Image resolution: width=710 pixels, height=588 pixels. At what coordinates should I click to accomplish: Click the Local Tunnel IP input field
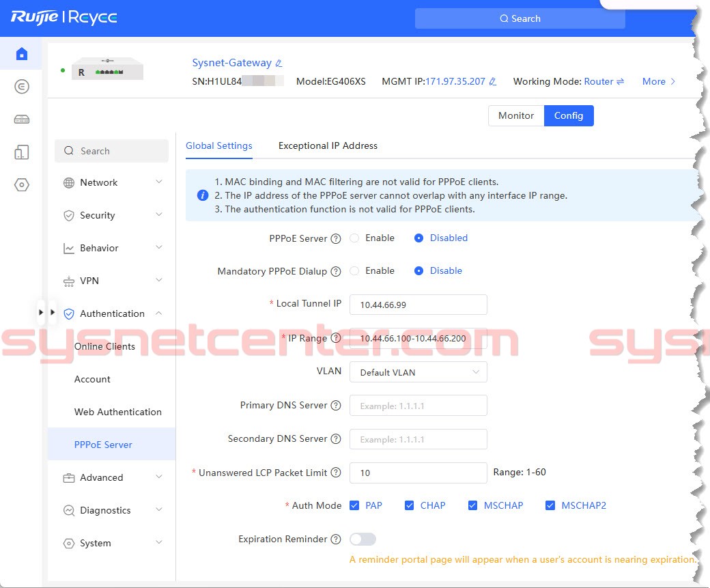click(x=418, y=304)
